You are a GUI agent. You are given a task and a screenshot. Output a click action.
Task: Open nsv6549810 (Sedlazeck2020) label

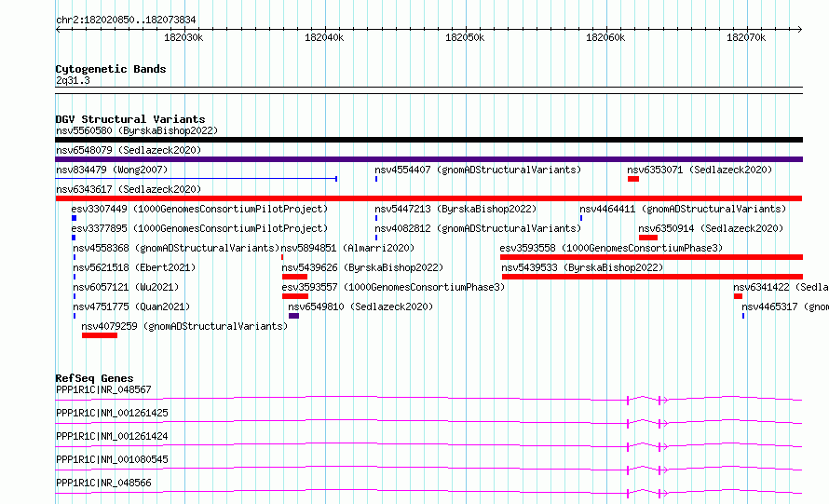point(360,306)
